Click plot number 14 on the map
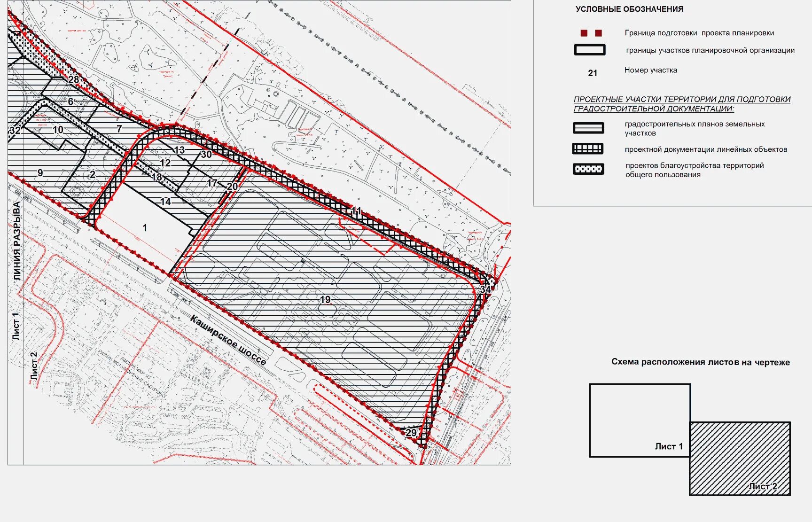The width and height of the screenshot is (812, 522). 165,202
